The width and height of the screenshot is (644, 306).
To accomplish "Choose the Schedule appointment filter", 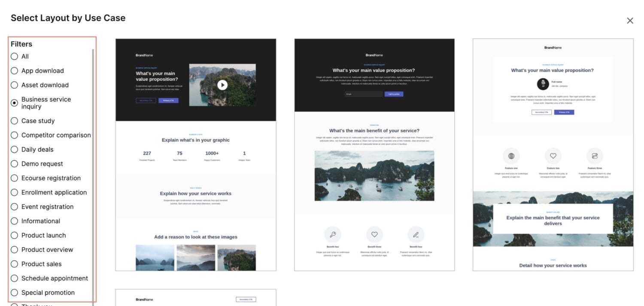I will [15, 278].
